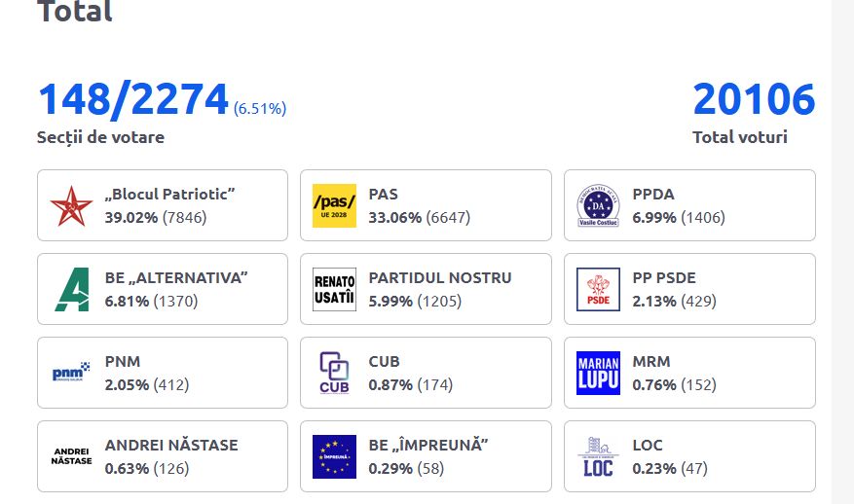Click the yellow PAS party logo

tap(334, 205)
